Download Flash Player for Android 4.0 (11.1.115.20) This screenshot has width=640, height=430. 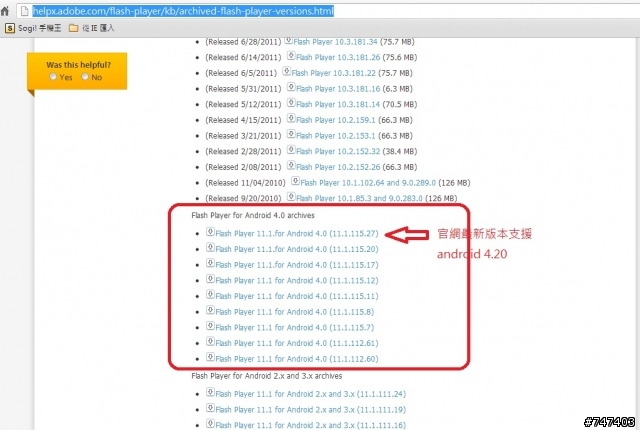click(297, 249)
